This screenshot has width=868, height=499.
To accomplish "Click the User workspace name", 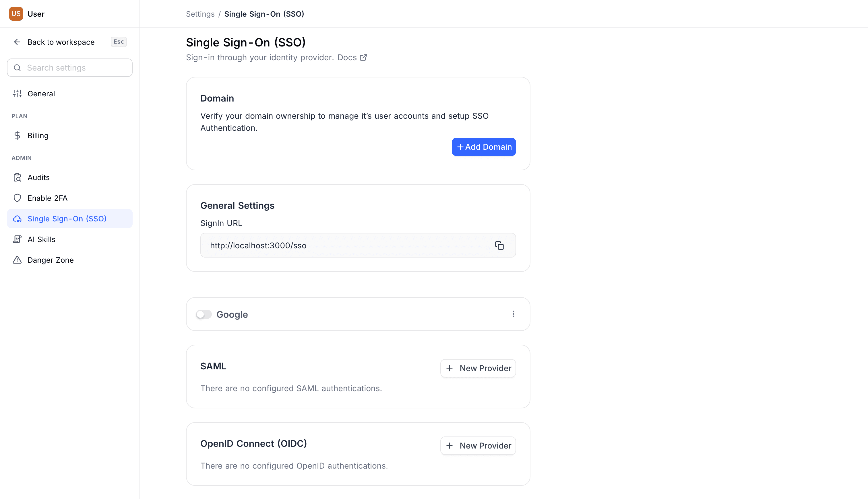I will (x=36, y=14).
